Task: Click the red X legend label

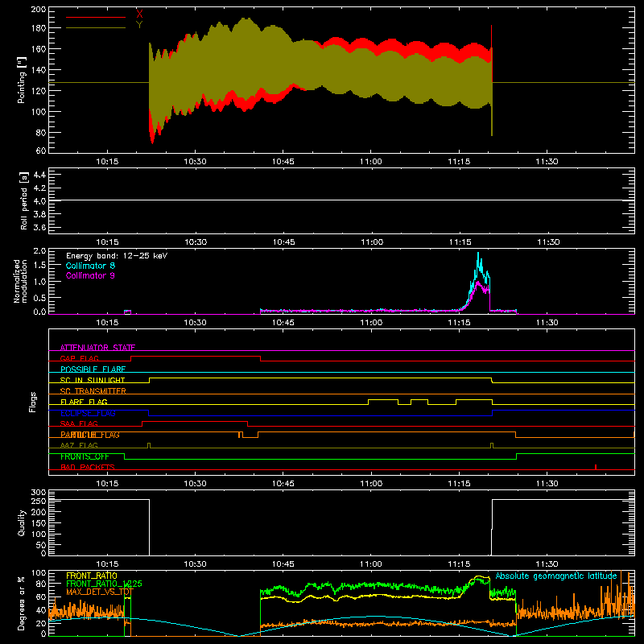Action: (139, 14)
